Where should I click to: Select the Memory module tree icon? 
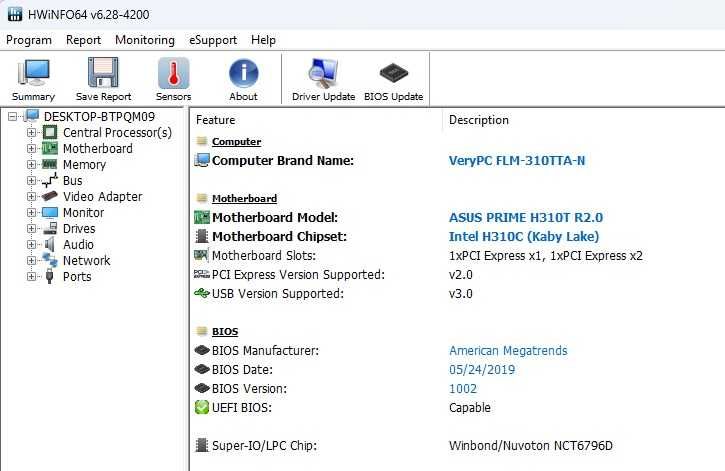(x=49, y=164)
